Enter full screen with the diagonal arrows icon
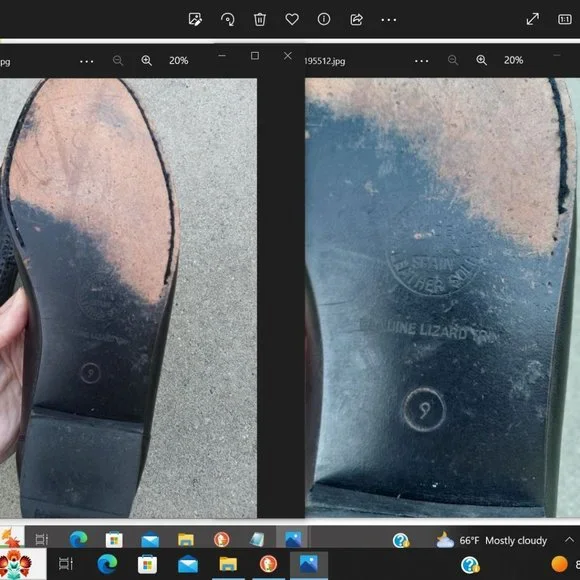The image size is (580, 580). [x=533, y=19]
